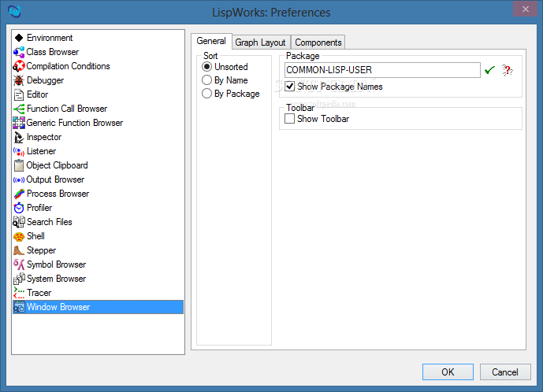The height and width of the screenshot is (392, 543).
Task: Click the COMMON-LISP-USER package field
Action: click(382, 70)
